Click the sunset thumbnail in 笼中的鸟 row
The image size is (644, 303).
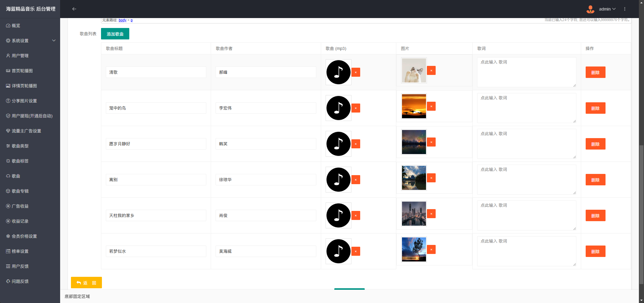(414, 106)
